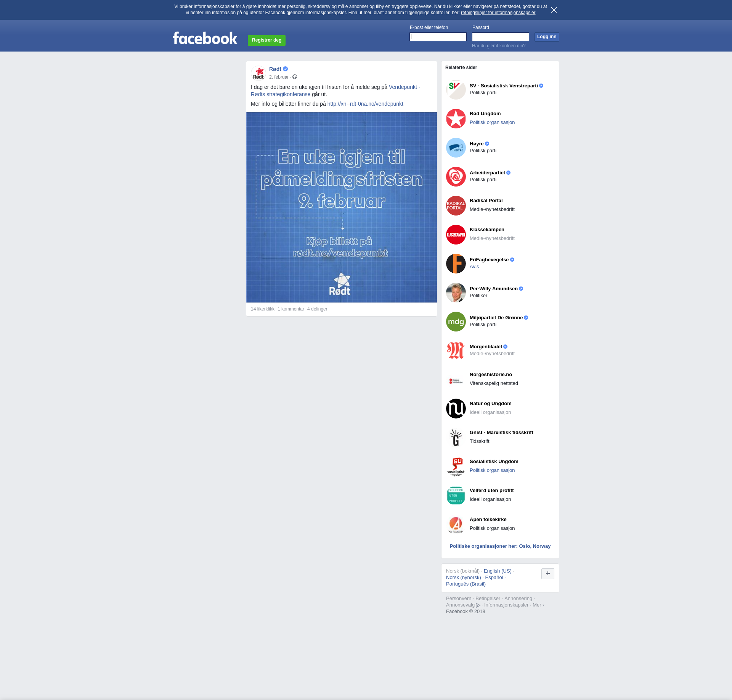Click Har du glemt kontoen din
This screenshot has width=732, height=700.
point(498,46)
